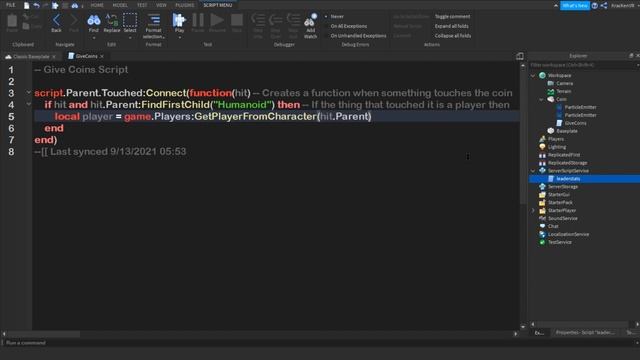Click the Select tool icon
The height and width of the screenshot is (360, 640).
[x=130, y=20]
